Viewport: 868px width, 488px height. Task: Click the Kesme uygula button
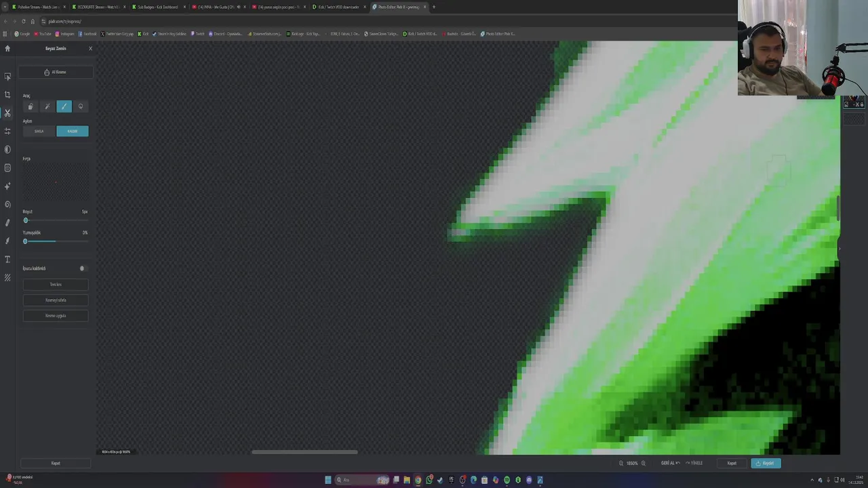56,316
